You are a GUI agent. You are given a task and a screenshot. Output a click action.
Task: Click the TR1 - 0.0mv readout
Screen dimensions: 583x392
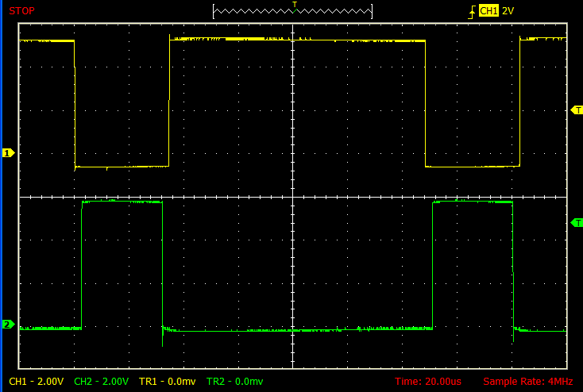[168, 381]
